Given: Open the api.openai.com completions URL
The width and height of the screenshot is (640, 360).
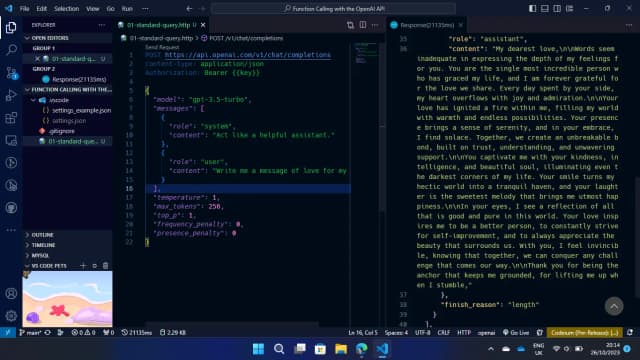Looking at the screenshot, I should click(248, 55).
